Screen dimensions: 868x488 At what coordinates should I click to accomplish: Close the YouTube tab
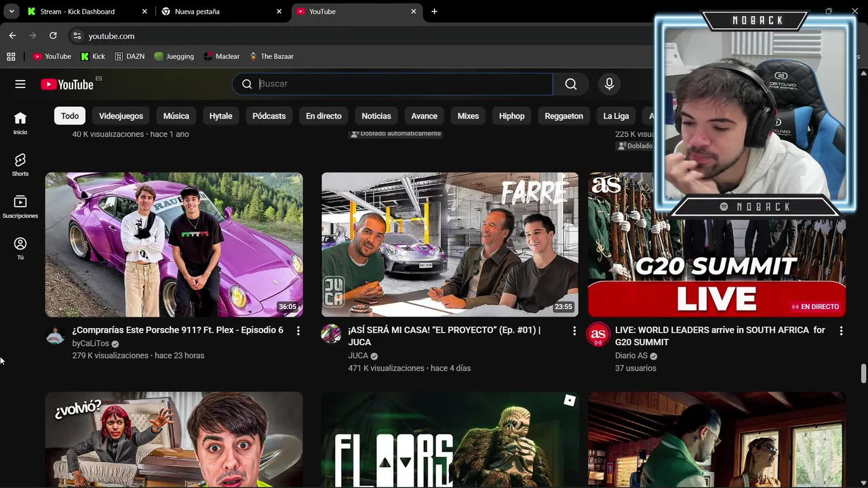coord(414,12)
